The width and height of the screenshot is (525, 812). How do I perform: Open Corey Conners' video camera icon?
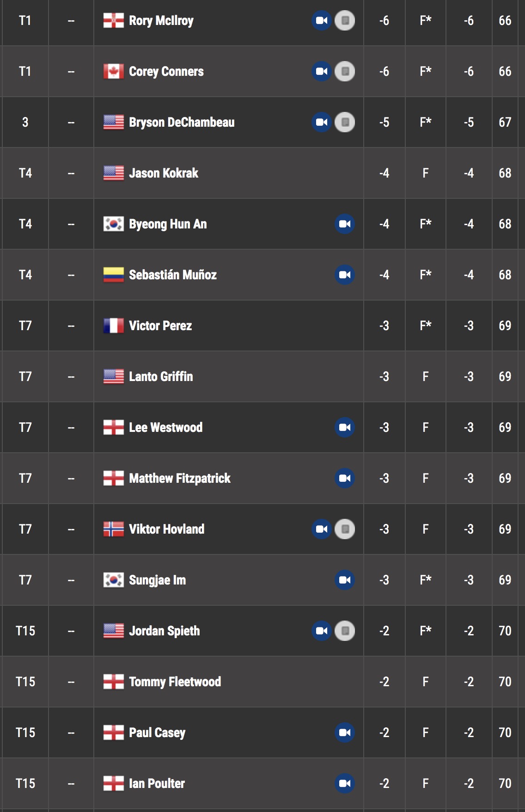[x=322, y=71]
